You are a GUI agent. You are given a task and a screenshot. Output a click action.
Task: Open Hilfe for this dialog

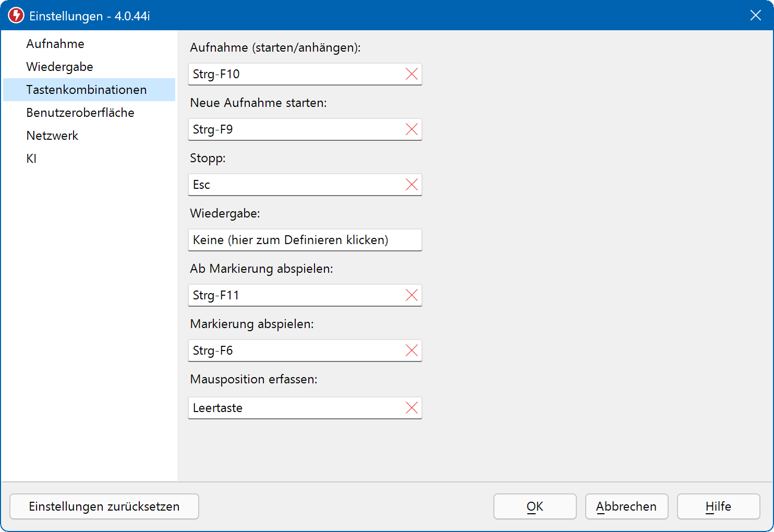pos(718,506)
